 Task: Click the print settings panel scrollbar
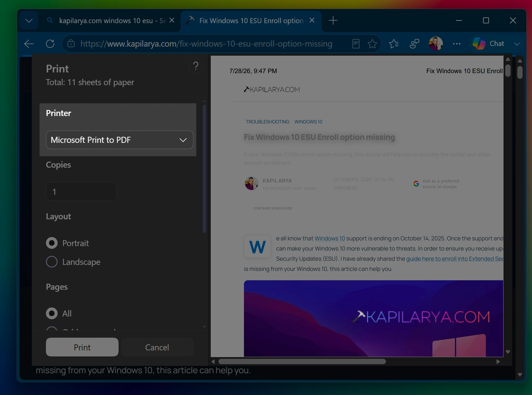tap(204, 169)
